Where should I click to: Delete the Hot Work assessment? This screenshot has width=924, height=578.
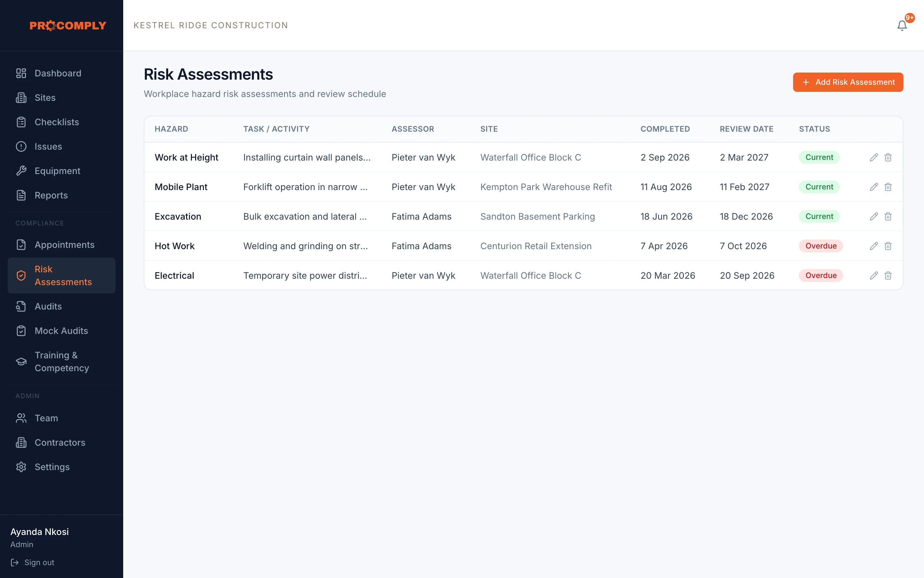point(888,246)
